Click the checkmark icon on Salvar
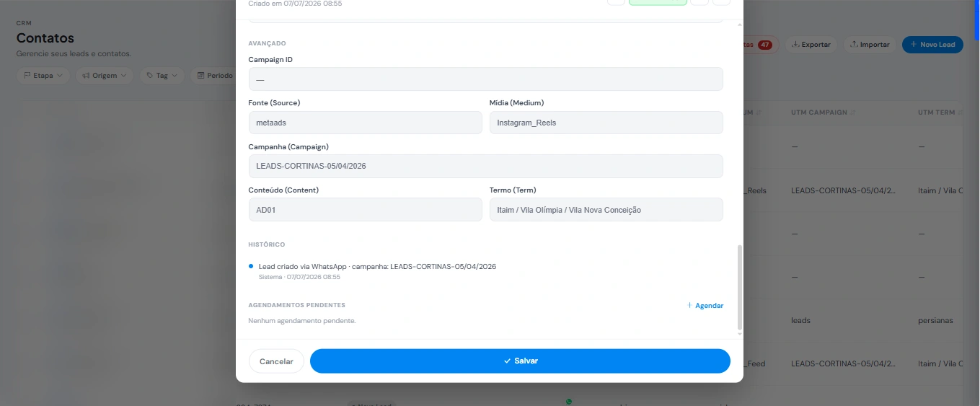The image size is (980, 406). (507, 361)
